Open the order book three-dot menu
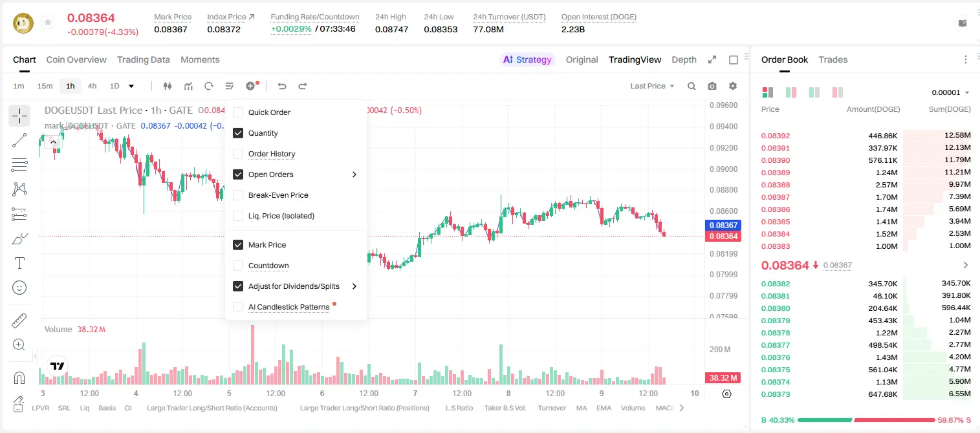The width and height of the screenshot is (980, 433). coord(966,59)
